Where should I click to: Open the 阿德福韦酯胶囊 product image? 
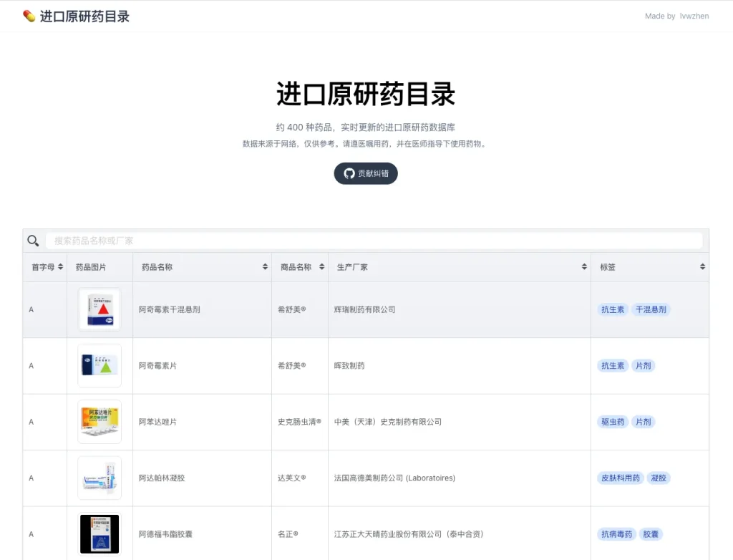click(x=99, y=534)
